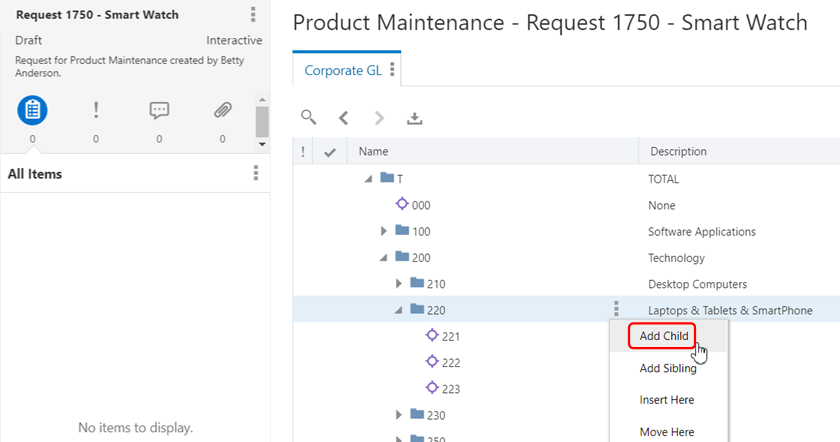Select Add Child from context menu
Image resolution: width=840 pixels, height=442 pixels.
pyautogui.click(x=663, y=336)
